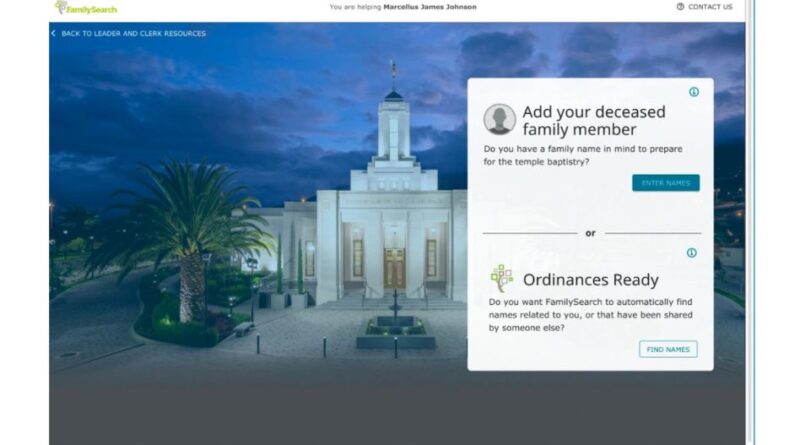
Task: Open info icon for Add deceased family member
Action: coord(693,92)
